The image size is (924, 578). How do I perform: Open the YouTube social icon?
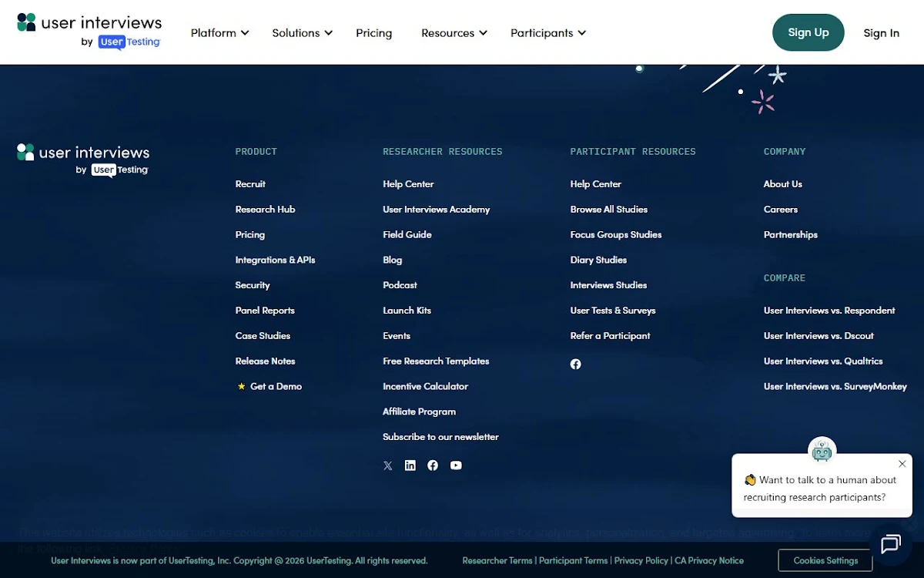[x=456, y=465]
